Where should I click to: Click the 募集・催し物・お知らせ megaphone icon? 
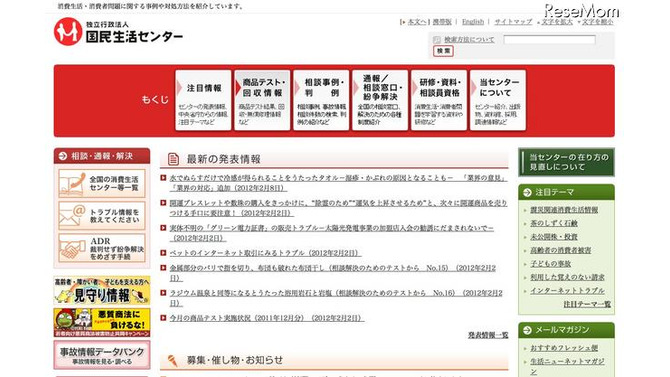point(173,360)
